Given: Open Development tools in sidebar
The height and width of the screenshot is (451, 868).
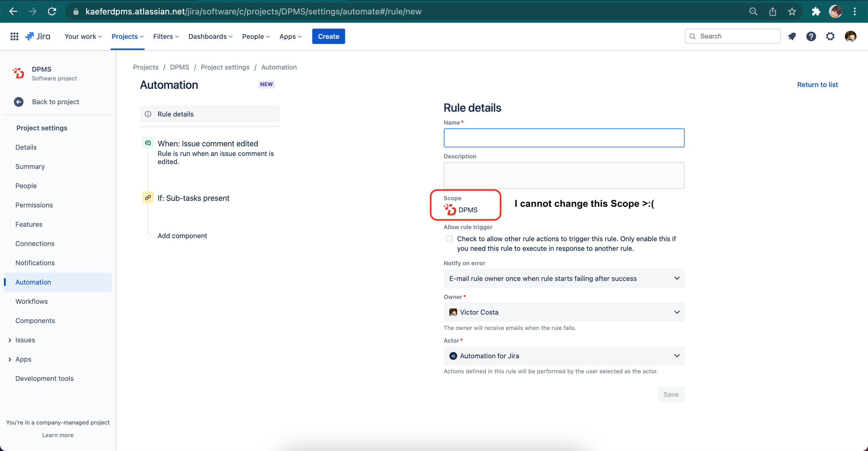Looking at the screenshot, I should (45, 378).
